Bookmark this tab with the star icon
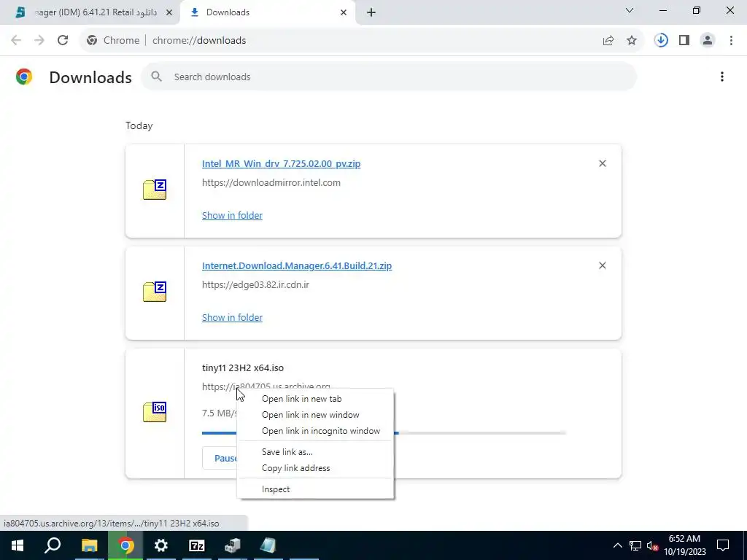The width and height of the screenshot is (747, 560). tap(632, 41)
